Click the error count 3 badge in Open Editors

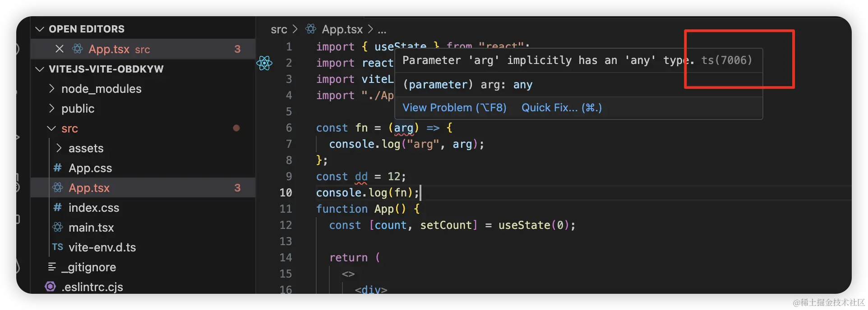[237, 49]
